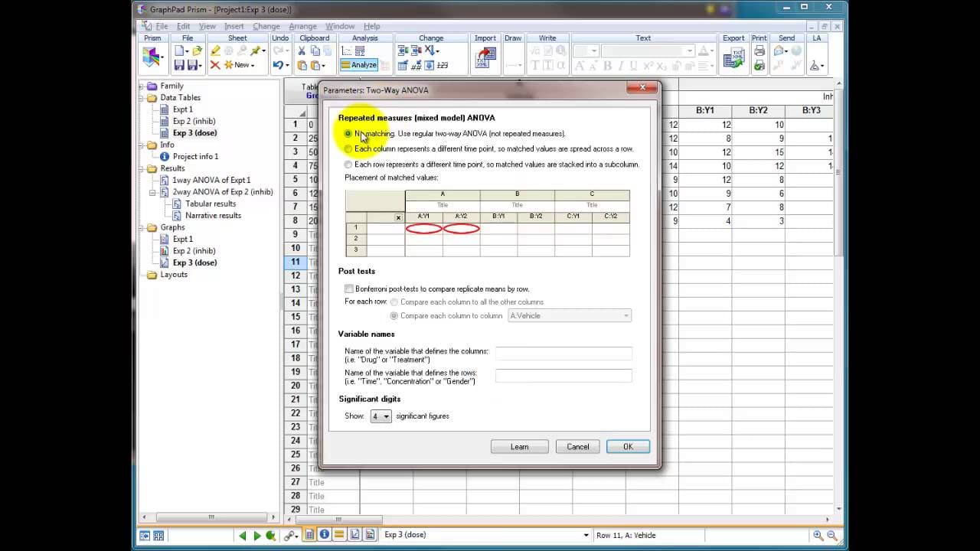
Task: Click the Prism logo button in toolbar
Action: (151, 57)
